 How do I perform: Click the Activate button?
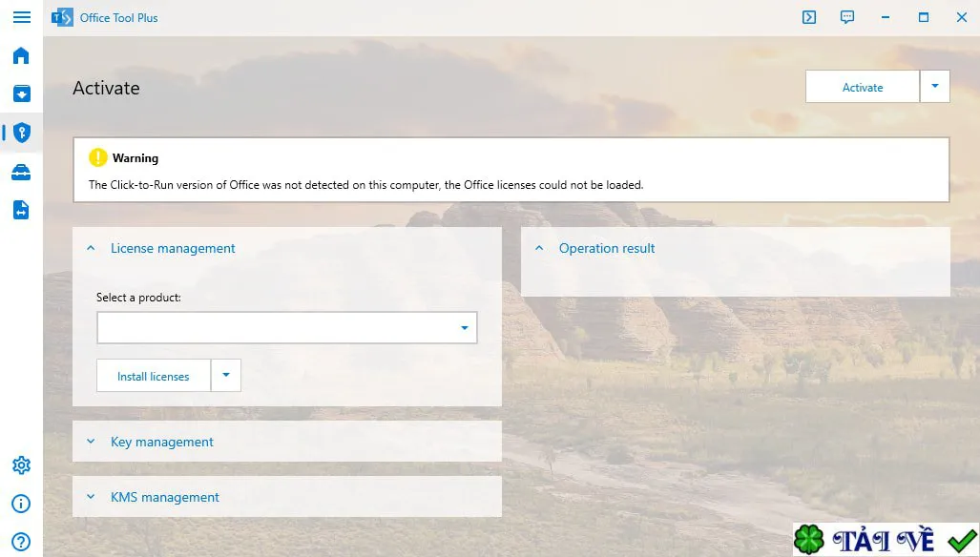(x=863, y=87)
